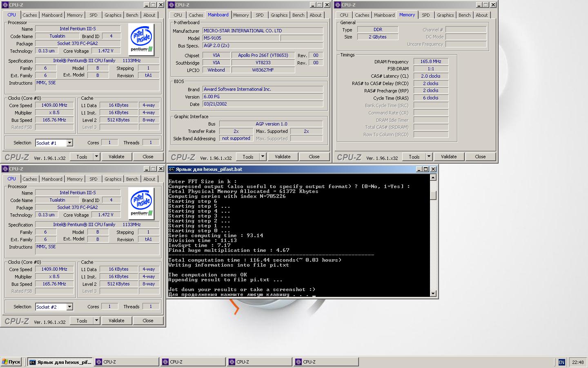Click Validate in Mainboard window
The height and width of the screenshot is (368, 588).
click(283, 157)
